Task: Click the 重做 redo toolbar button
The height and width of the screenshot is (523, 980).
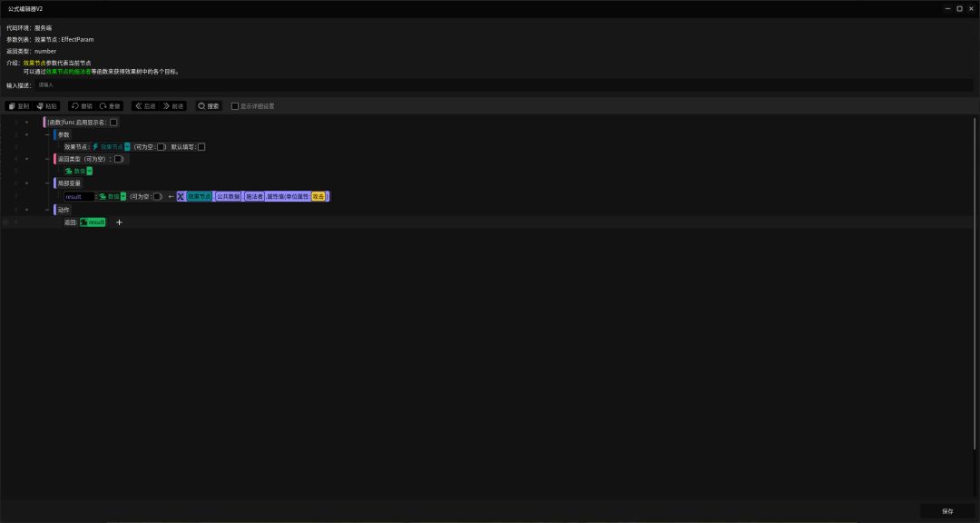Action: (x=110, y=106)
